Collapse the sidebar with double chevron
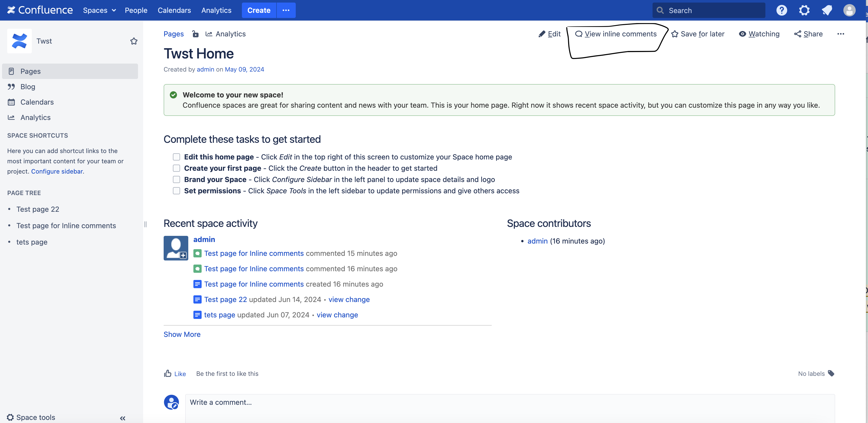This screenshot has width=868, height=423. [123, 418]
